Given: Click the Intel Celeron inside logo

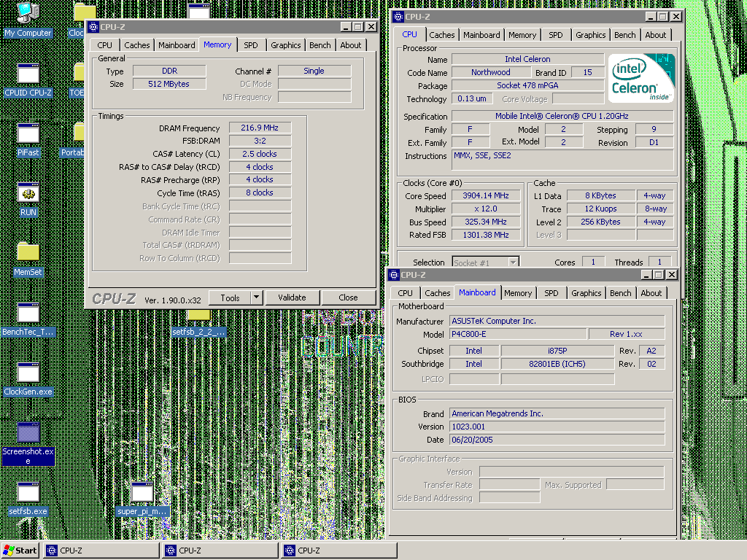Looking at the screenshot, I should coord(642,77).
